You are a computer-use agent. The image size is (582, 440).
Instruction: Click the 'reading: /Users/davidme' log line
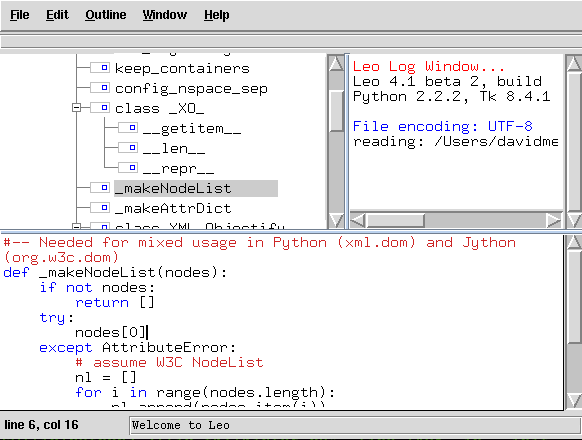[455, 141]
